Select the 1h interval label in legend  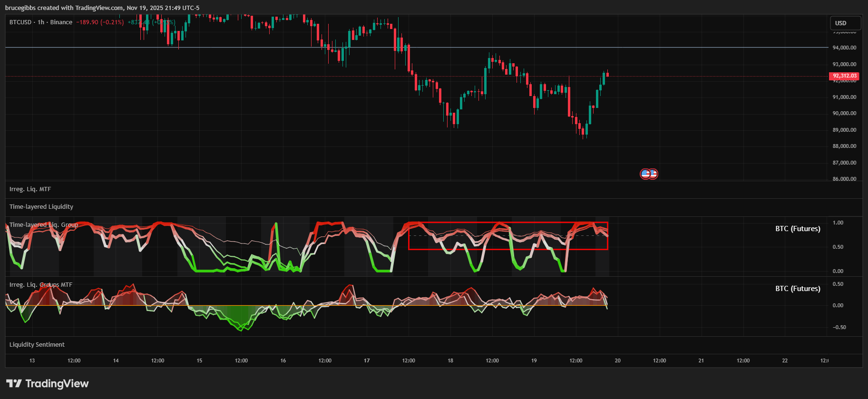point(41,22)
